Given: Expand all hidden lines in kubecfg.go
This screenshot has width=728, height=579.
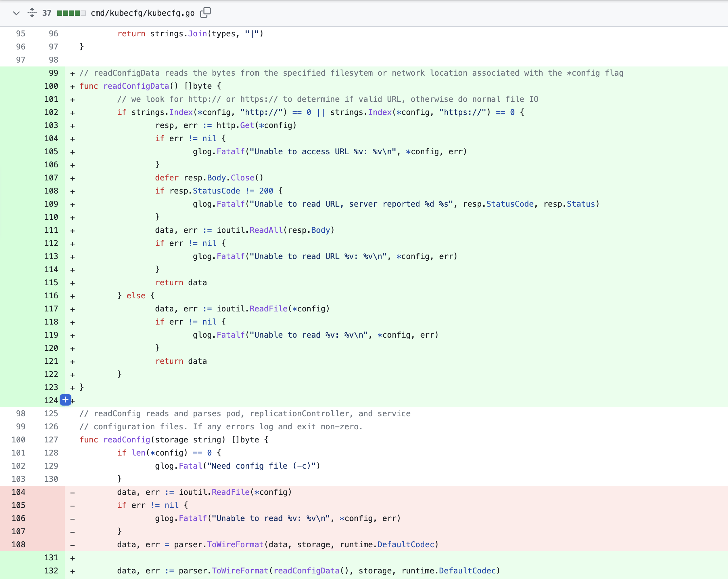Looking at the screenshot, I should pyautogui.click(x=32, y=13).
